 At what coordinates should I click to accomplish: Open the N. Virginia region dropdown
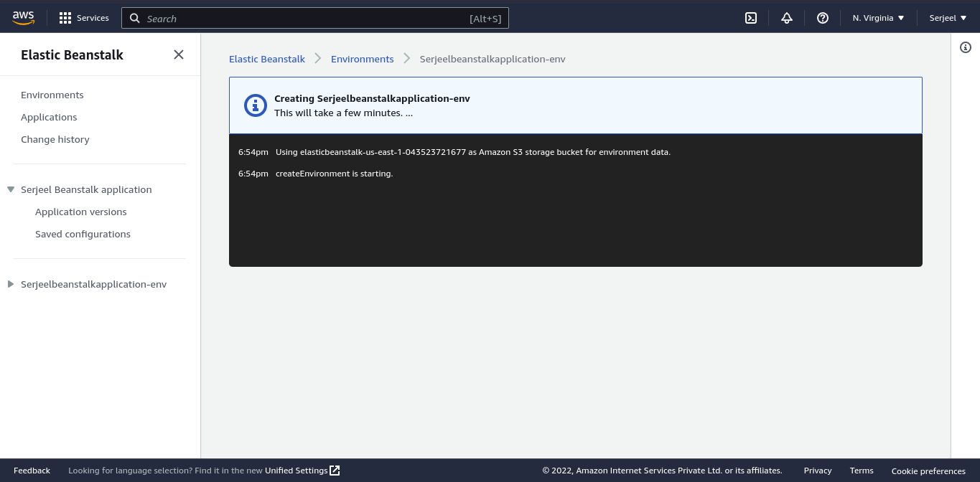[878, 18]
